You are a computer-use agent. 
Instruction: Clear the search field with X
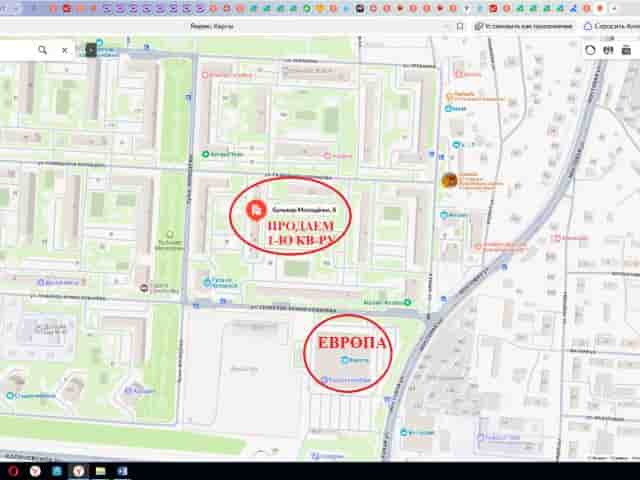(x=64, y=50)
